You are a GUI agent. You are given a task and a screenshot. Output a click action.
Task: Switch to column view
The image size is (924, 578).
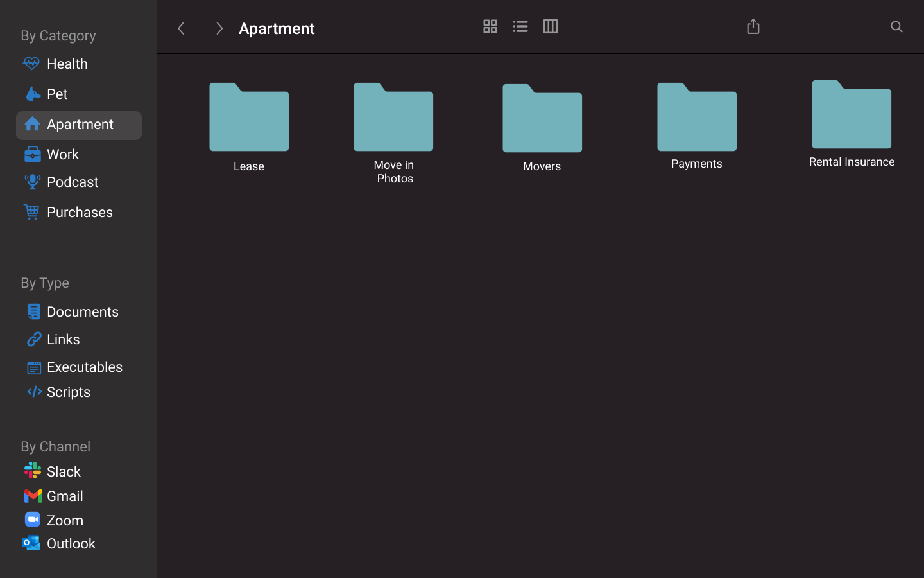tap(551, 26)
